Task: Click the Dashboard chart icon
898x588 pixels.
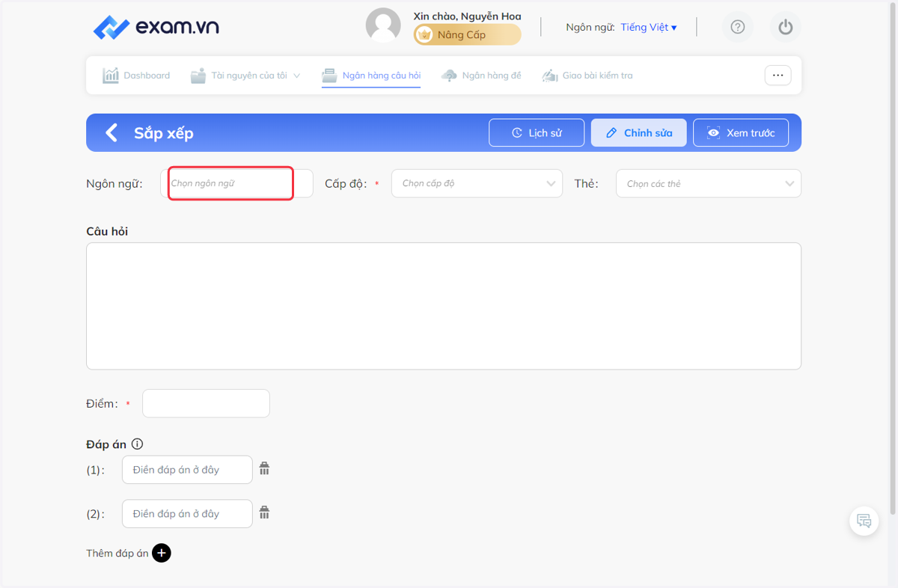Action: [111, 76]
